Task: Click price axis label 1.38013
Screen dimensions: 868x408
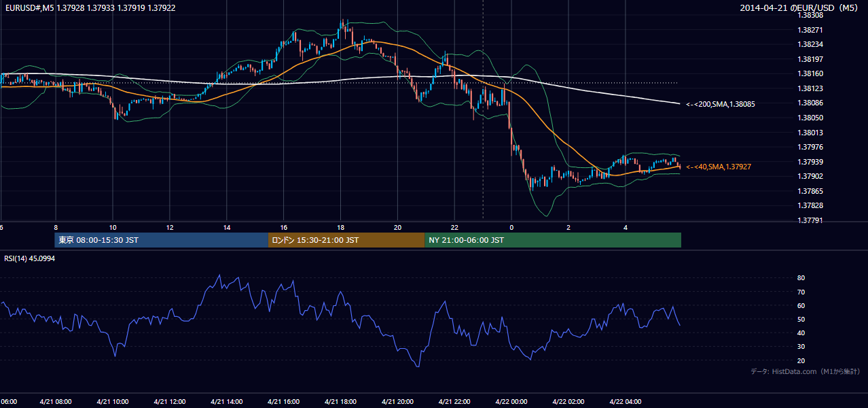Action: click(x=810, y=133)
